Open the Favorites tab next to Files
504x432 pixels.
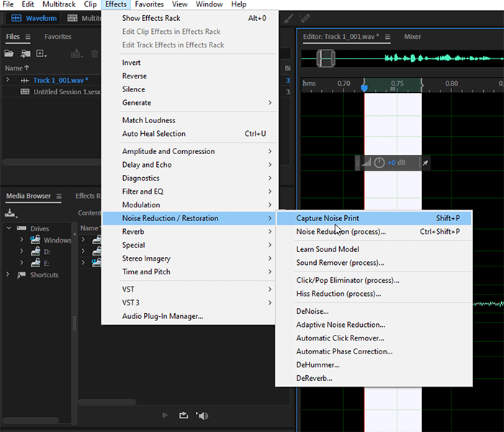58,37
